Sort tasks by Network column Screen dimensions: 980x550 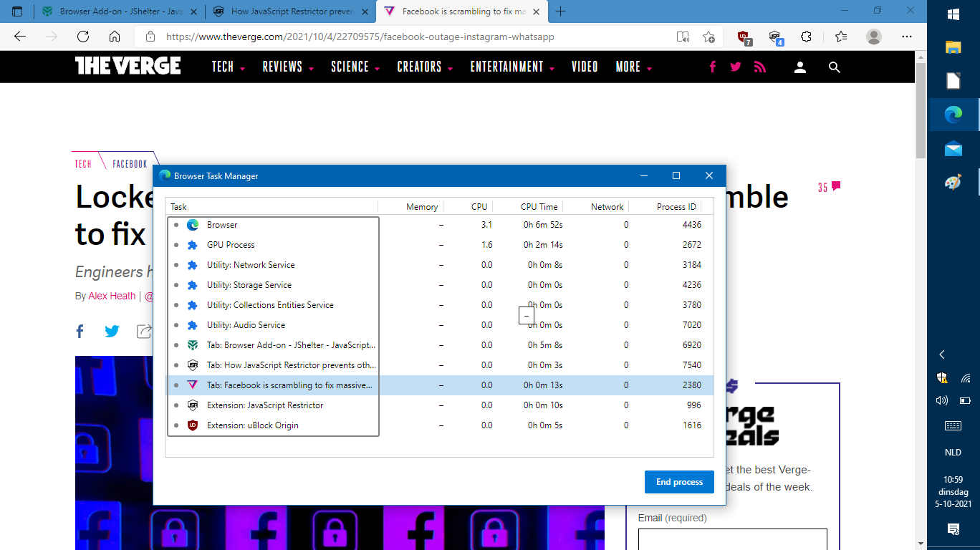[x=595, y=206]
